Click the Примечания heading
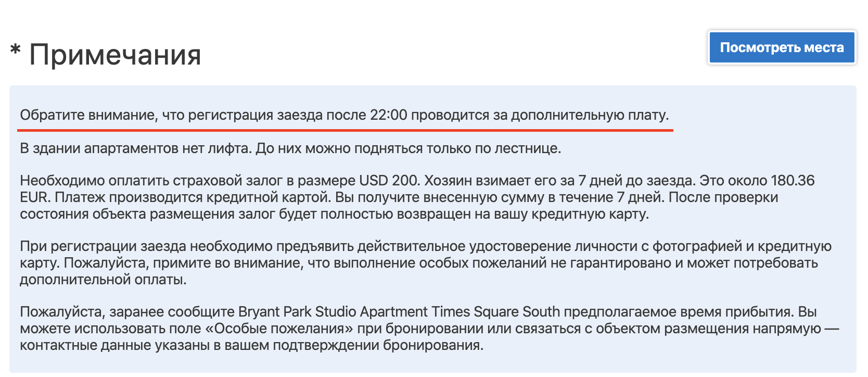 115,55
